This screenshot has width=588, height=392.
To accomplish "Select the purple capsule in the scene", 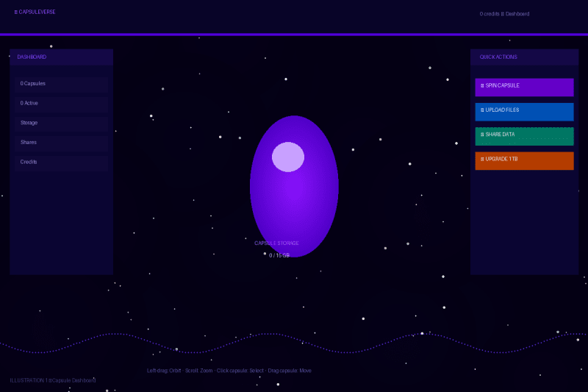I will pyautogui.click(x=295, y=186).
